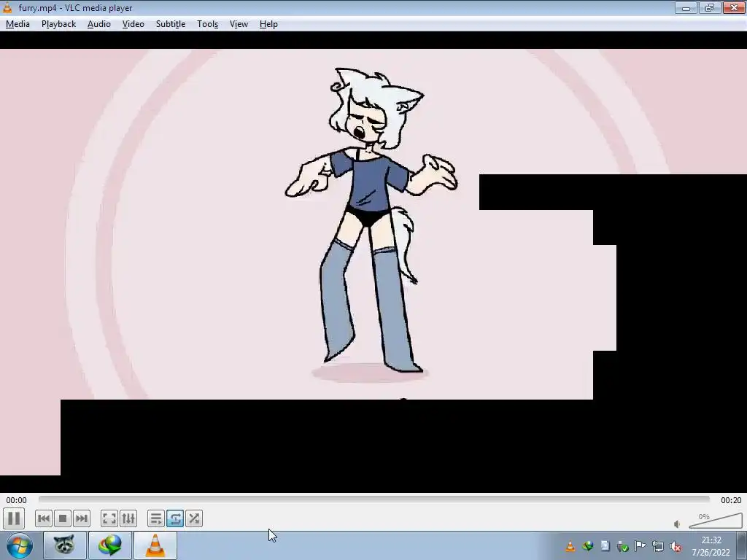Show the extended settings (equalizer) dialog
747x560 pixels.
coord(128,518)
